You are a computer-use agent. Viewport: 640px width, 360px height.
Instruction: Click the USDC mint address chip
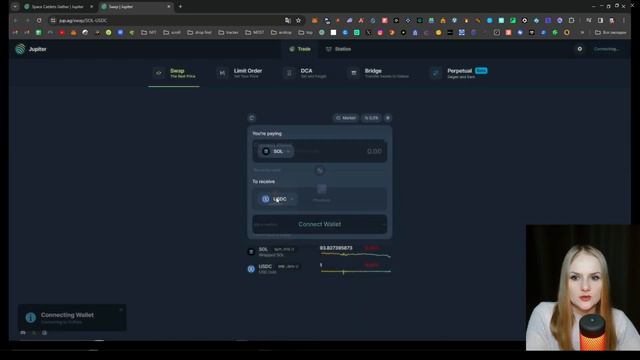coord(289,267)
